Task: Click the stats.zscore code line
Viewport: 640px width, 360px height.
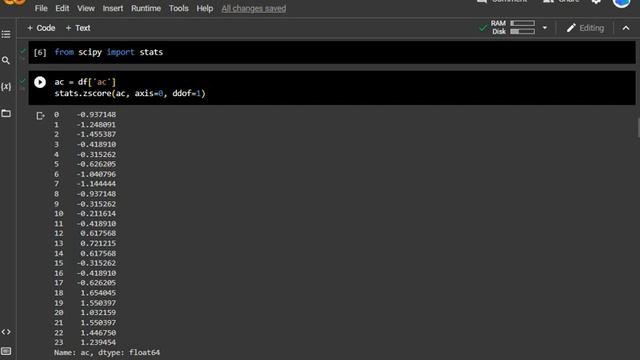Action: point(130,93)
